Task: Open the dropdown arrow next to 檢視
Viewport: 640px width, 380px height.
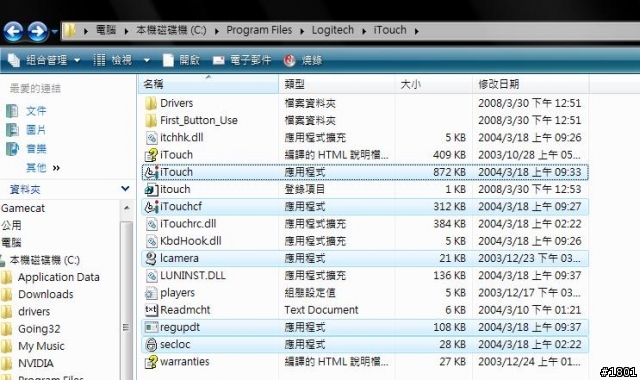Action: 147,61
